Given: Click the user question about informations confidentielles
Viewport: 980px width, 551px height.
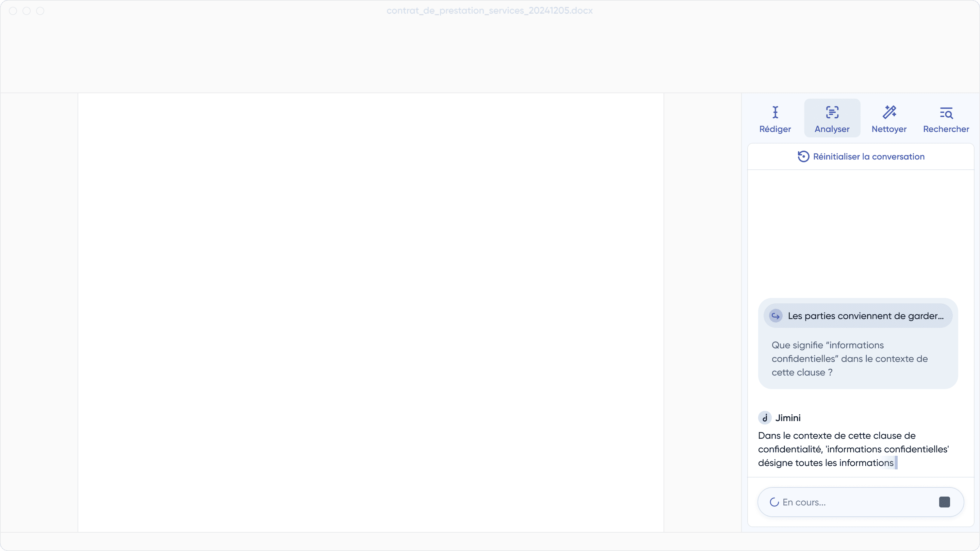Looking at the screenshot, I should tap(849, 358).
